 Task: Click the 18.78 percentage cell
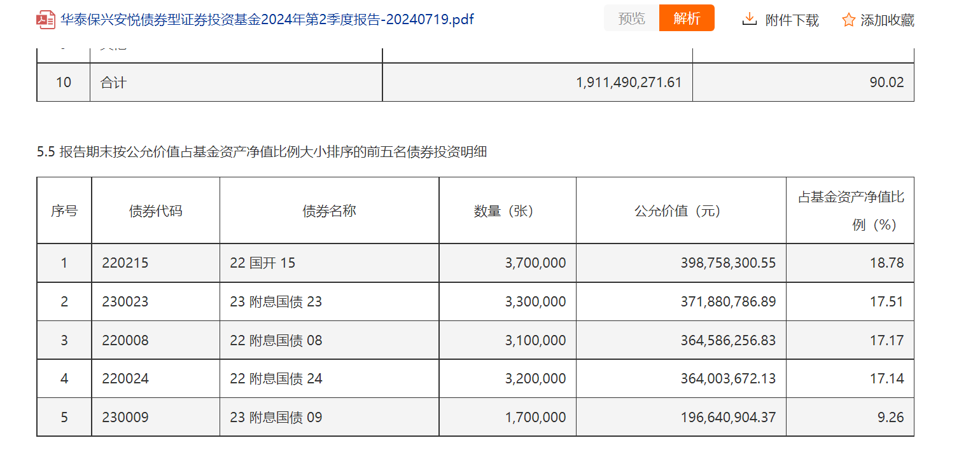(886, 263)
